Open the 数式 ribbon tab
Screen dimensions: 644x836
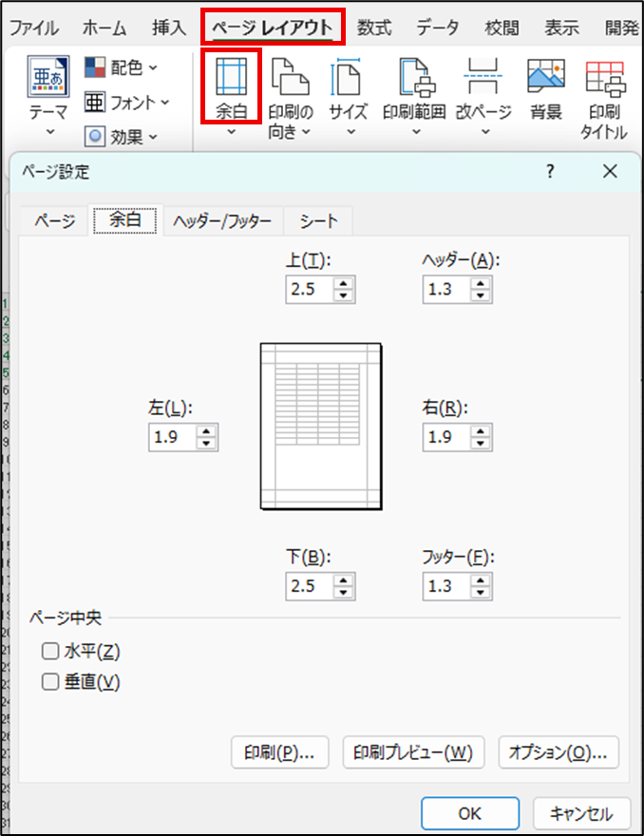(373, 28)
